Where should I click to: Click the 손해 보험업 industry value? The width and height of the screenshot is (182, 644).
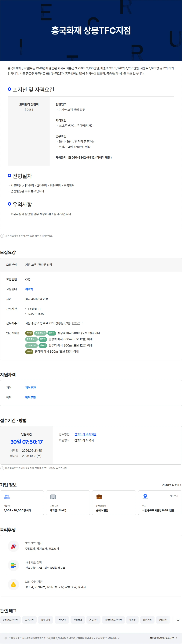click(x=102, y=510)
